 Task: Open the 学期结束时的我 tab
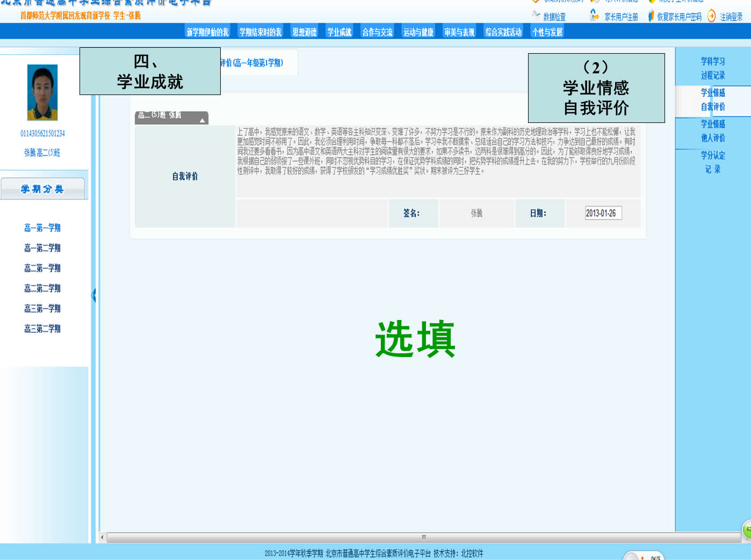(261, 32)
